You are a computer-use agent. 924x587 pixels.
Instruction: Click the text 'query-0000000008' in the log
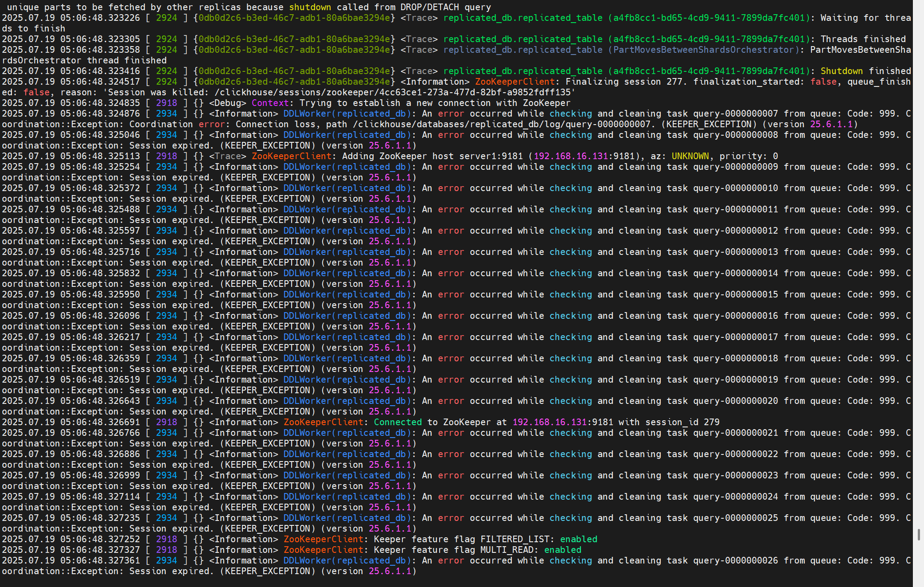pyautogui.click(x=736, y=135)
